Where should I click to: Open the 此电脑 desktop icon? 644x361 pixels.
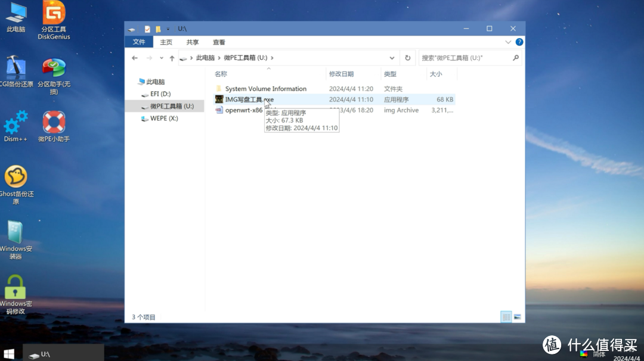16,17
